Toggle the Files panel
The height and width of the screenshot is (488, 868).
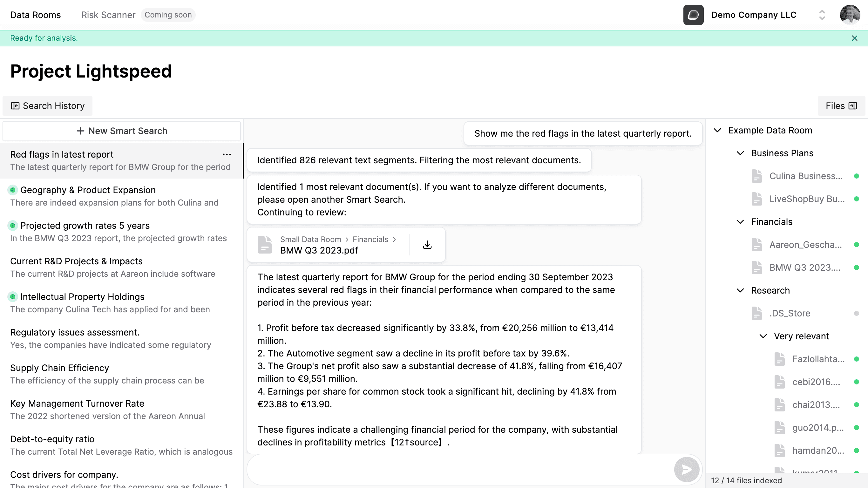tap(841, 106)
